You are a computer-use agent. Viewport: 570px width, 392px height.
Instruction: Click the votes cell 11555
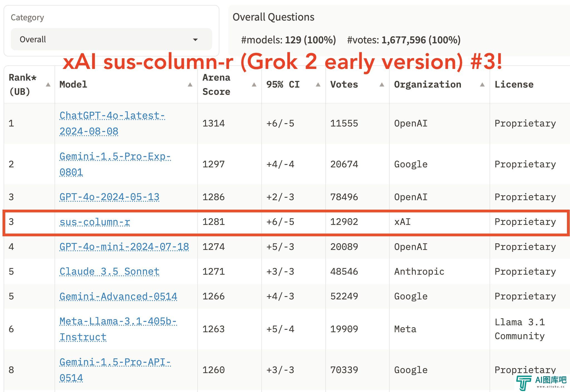coord(344,123)
